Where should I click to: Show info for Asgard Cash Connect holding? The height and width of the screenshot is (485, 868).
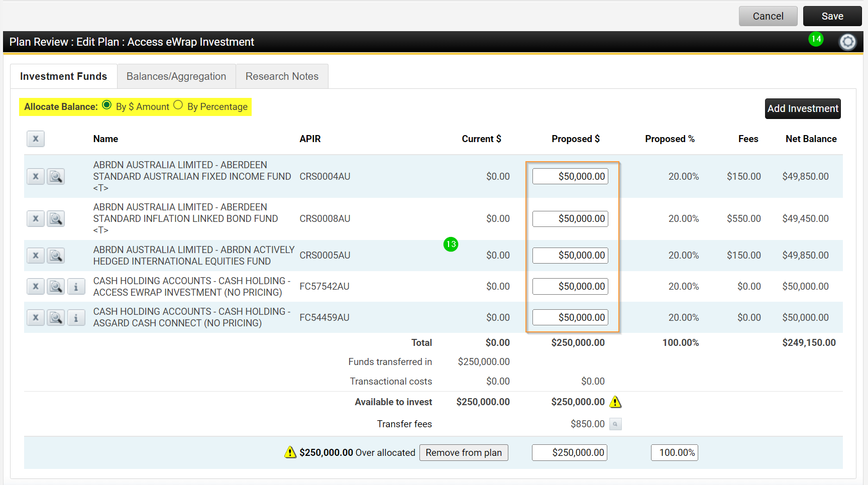(x=76, y=318)
